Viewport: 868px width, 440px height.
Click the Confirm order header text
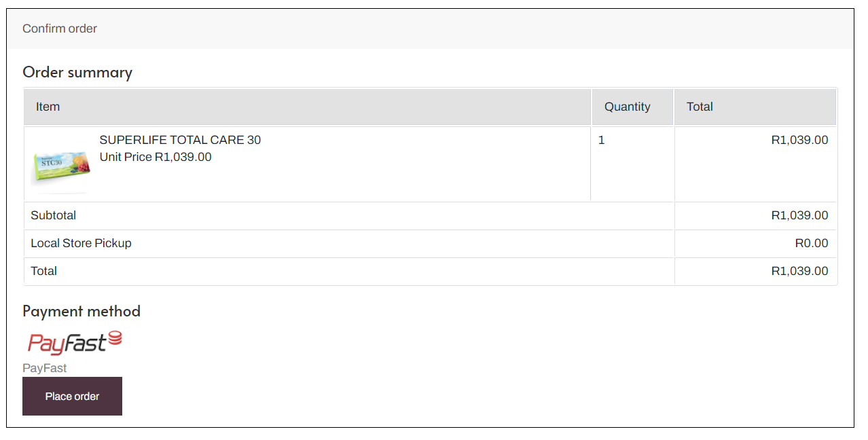pyautogui.click(x=60, y=29)
